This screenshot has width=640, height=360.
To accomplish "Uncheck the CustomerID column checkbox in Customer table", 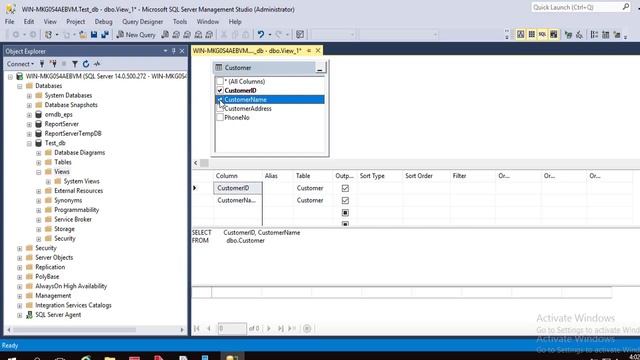I will point(220,90).
